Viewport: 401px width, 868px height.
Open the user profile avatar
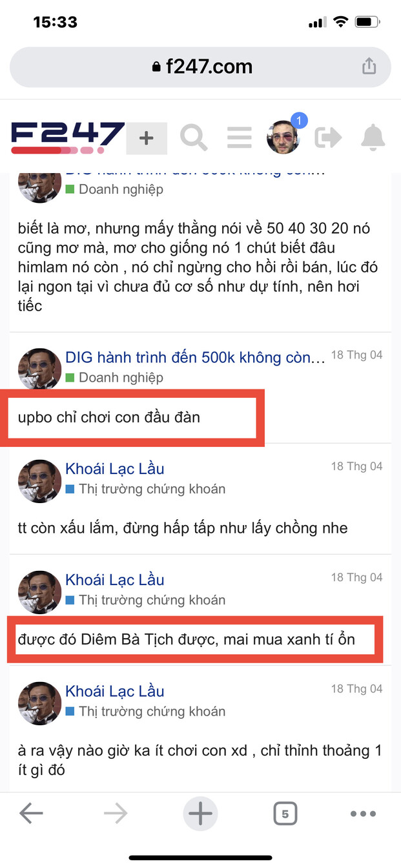coord(284,136)
